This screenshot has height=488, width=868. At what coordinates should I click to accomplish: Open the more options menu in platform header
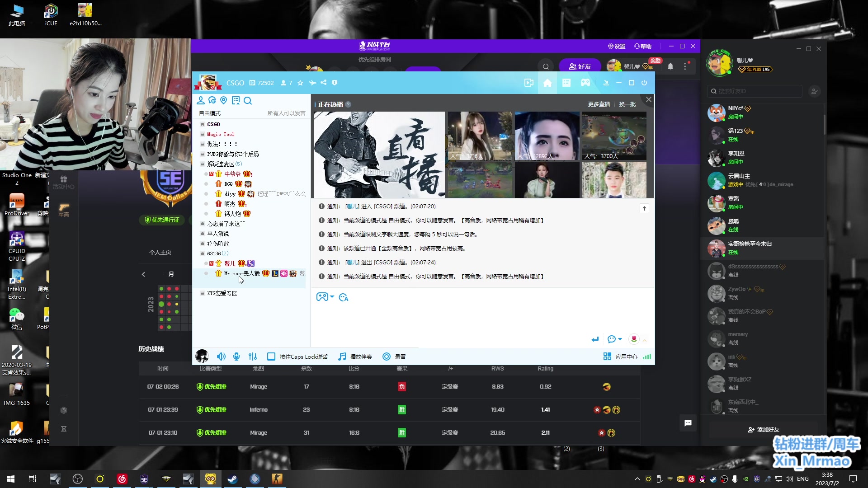click(x=685, y=66)
